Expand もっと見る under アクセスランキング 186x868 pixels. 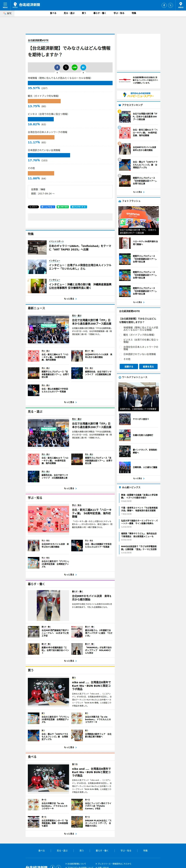click(x=139, y=192)
